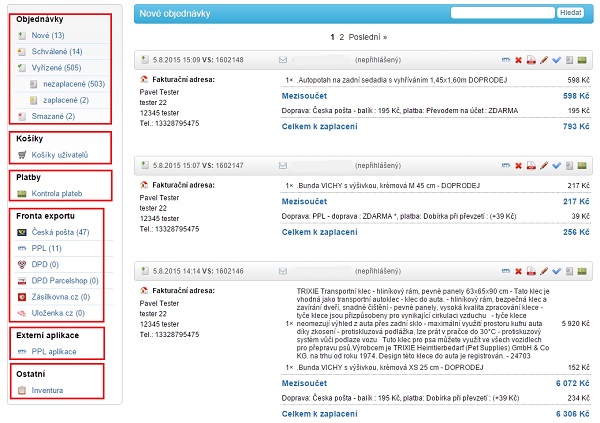
Task: Approve order 1602147 with blue checkmark
Action: pyautogui.click(x=556, y=164)
